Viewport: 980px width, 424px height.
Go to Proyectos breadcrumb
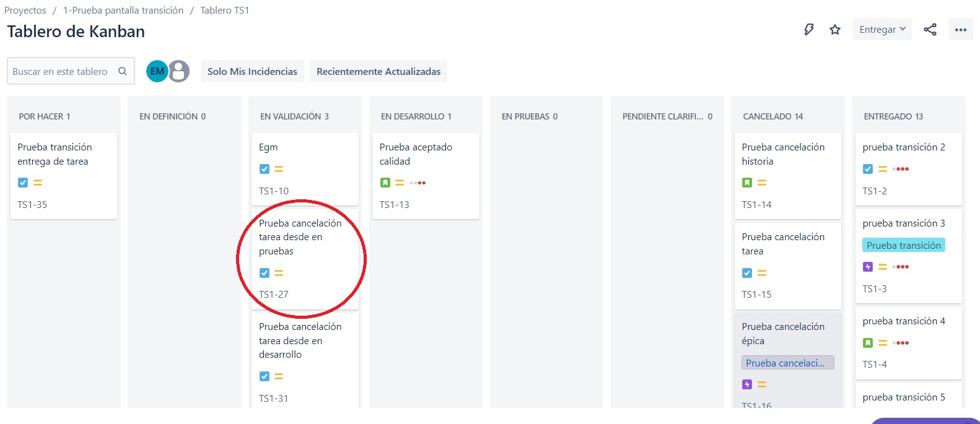[x=25, y=11]
